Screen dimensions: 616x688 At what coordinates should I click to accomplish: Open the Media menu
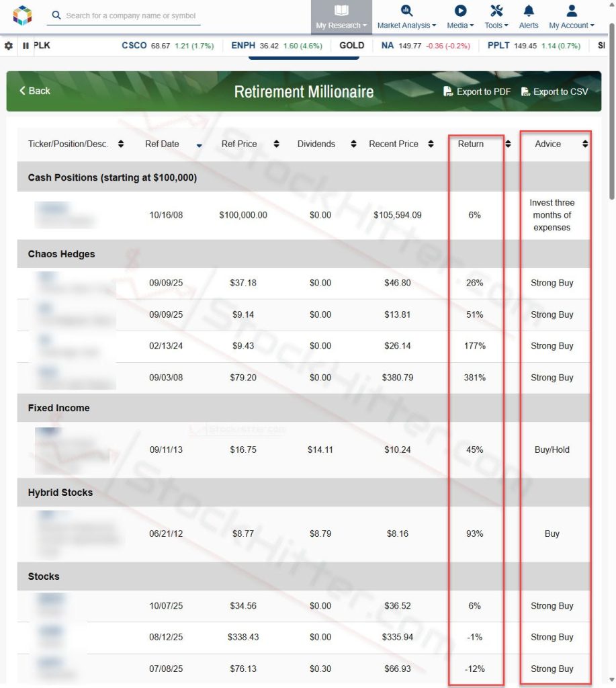point(459,25)
